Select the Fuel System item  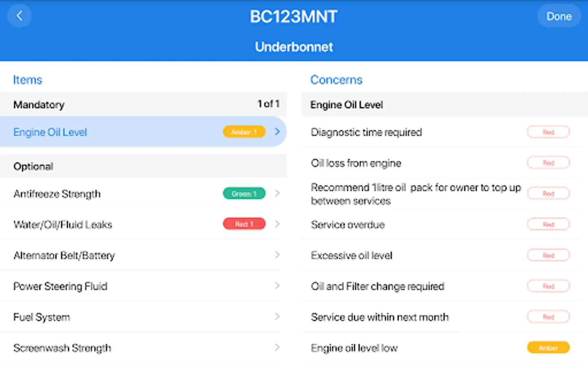point(42,317)
